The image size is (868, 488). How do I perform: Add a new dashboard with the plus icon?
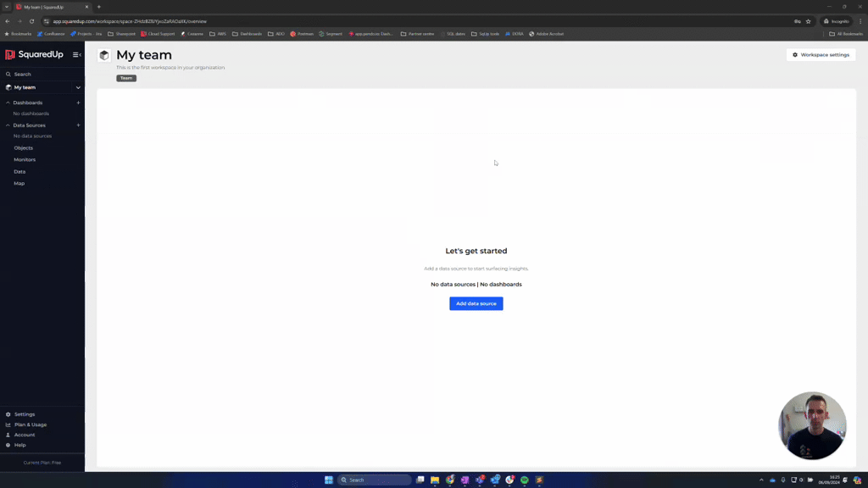(78, 103)
